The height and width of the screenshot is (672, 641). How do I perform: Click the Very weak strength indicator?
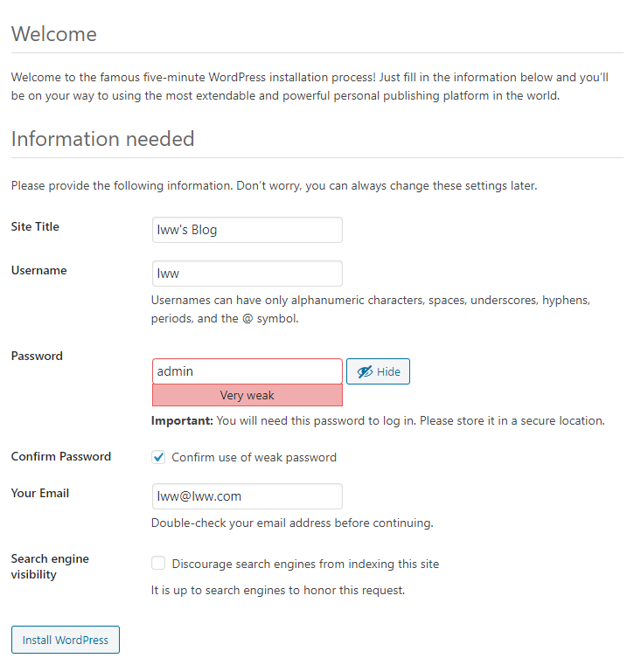(247, 395)
